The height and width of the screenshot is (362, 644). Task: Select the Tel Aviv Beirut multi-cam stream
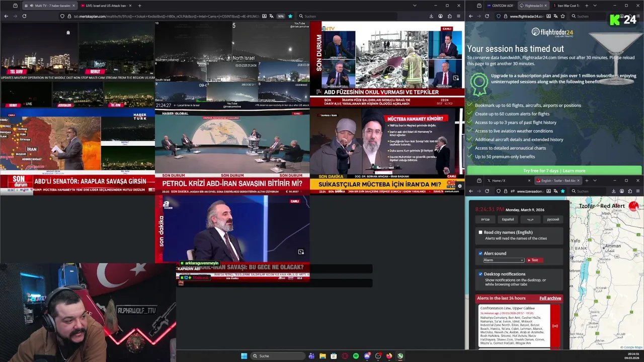click(x=77, y=64)
